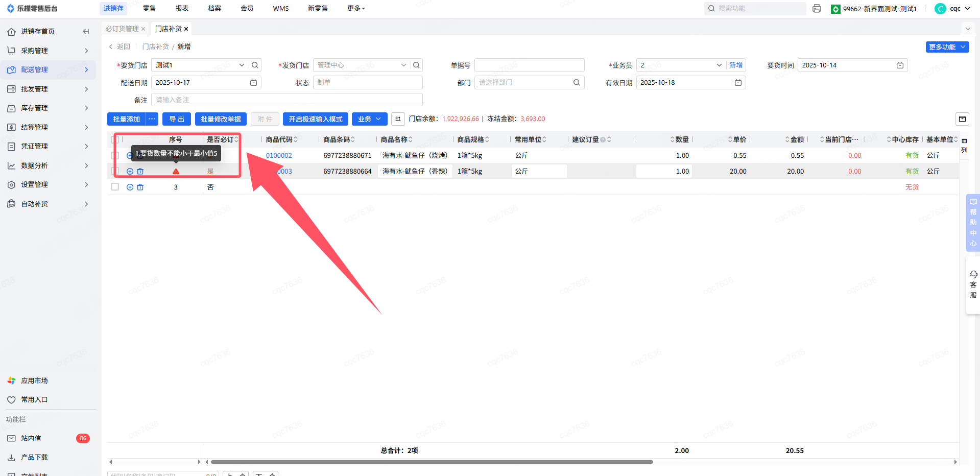The width and height of the screenshot is (980, 476).
Task: Tick the checkbox for row 0100002
Action: point(115,156)
